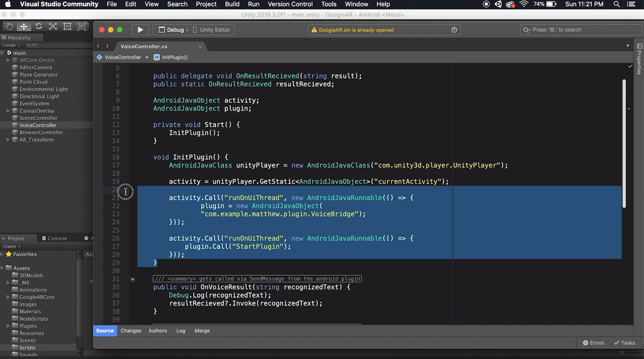The image size is (644, 359).
Task: Open the Properties side panel icon
Action: click(639, 46)
